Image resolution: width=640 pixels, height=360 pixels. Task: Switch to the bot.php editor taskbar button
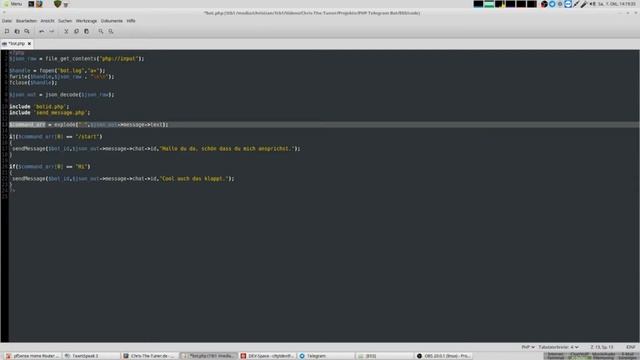coord(209,356)
